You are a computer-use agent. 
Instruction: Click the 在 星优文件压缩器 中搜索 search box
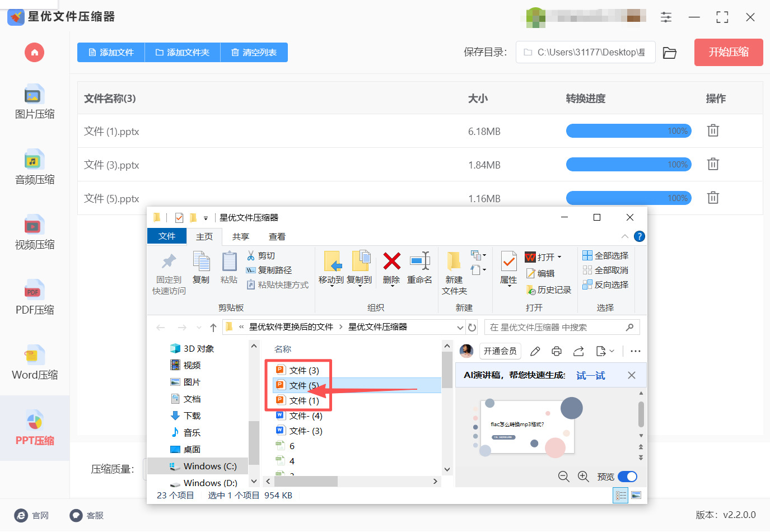[x=562, y=327]
